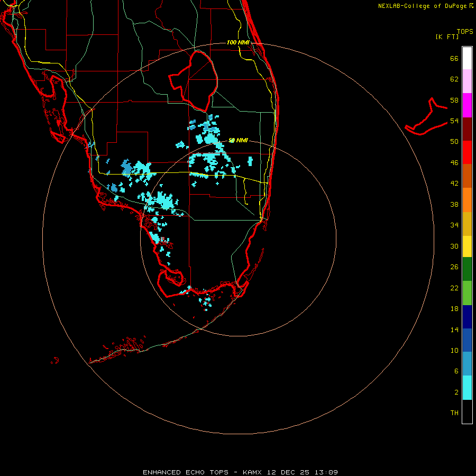Click the 18 legend value
Screen dimensions: 476x476
tap(454, 309)
